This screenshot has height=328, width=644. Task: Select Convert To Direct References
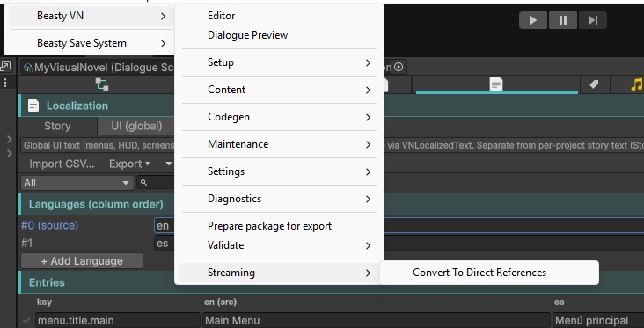click(489, 273)
